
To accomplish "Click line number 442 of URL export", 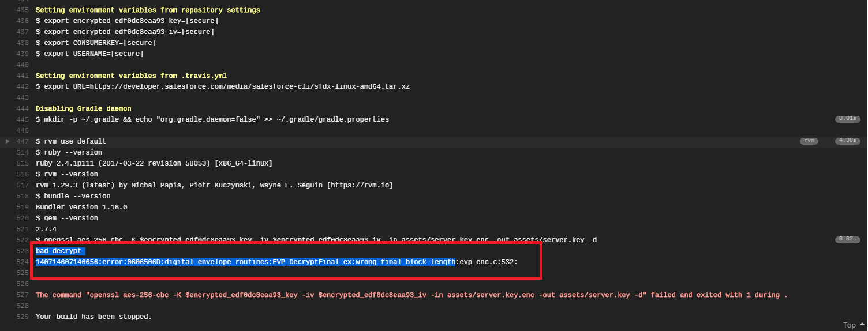I will pos(24,86).
